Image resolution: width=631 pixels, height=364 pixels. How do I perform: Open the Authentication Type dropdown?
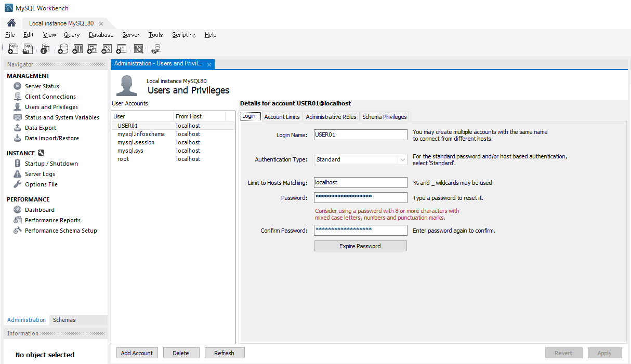(x=360, y=159)
